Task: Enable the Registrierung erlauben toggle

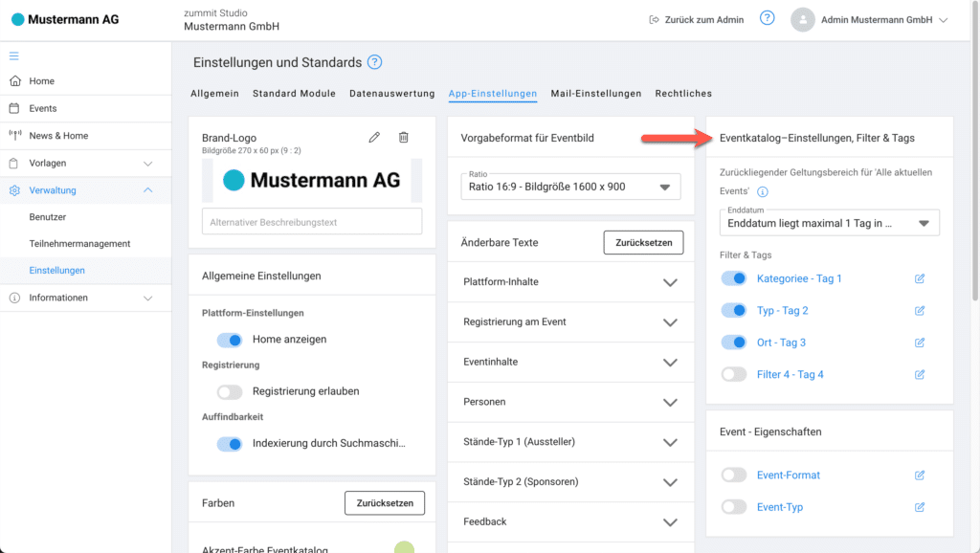Action: (x=230, y=391)
